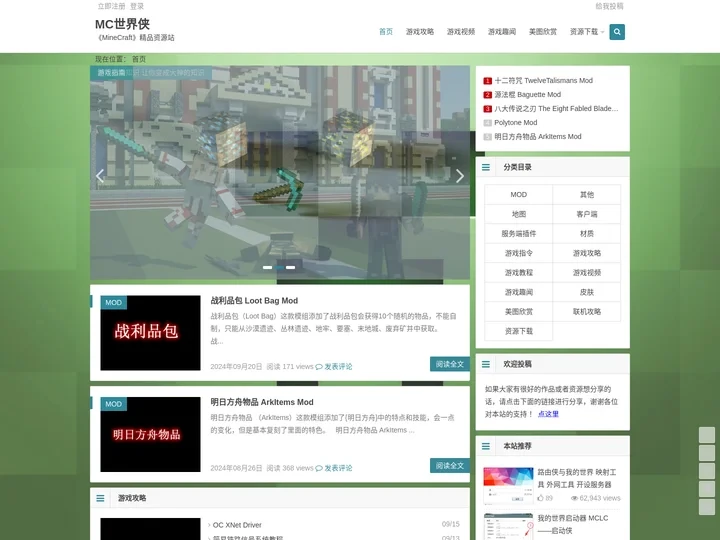Screen dimensions: 720x540
Task: Open 游戏趣闻 navigation menu item
Action: pos(502,32)
